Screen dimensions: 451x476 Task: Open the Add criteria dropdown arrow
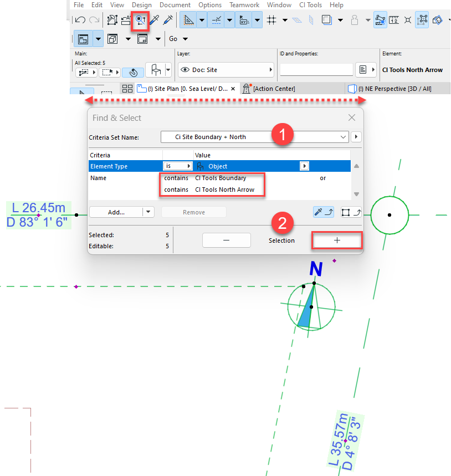tap(148, 212)
